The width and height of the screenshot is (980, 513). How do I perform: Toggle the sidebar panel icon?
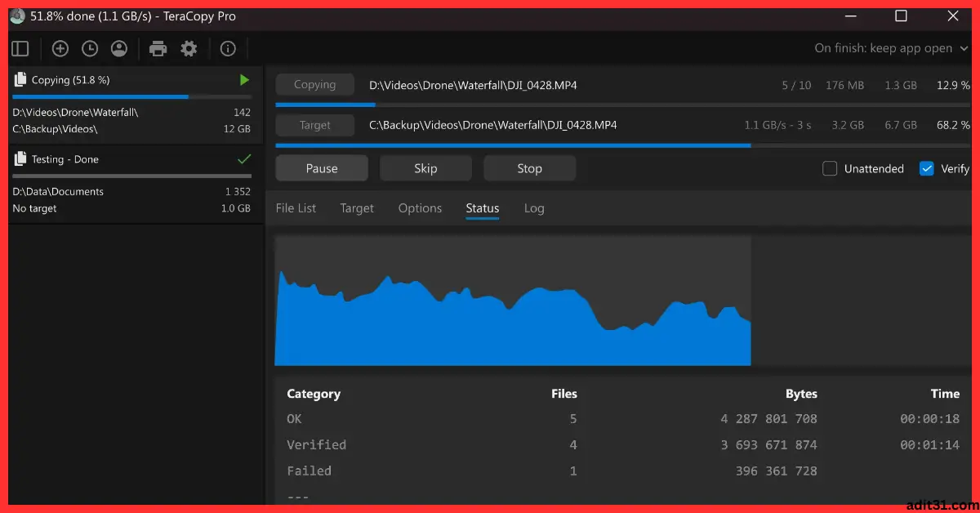20,49
